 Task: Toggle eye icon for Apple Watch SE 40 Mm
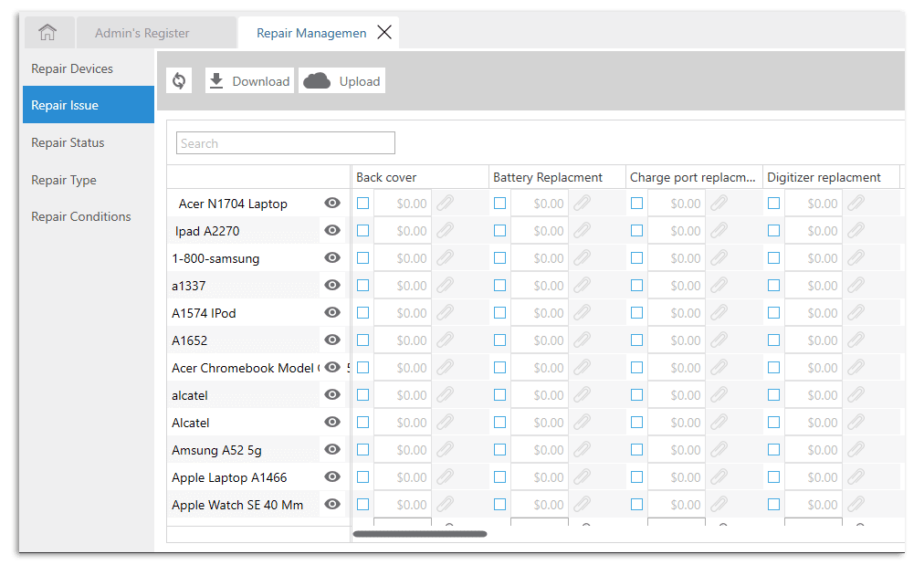332,505
